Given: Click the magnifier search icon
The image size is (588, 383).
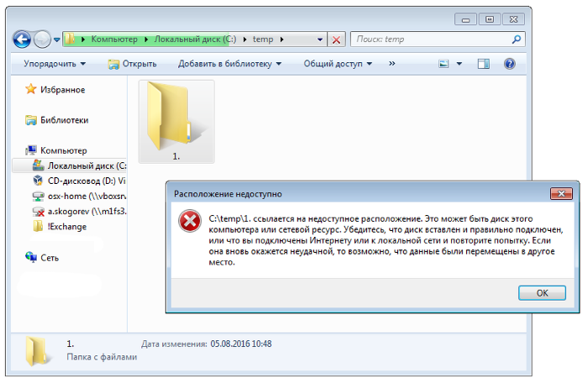Looking at the screenshot, I should pos(517,39).
